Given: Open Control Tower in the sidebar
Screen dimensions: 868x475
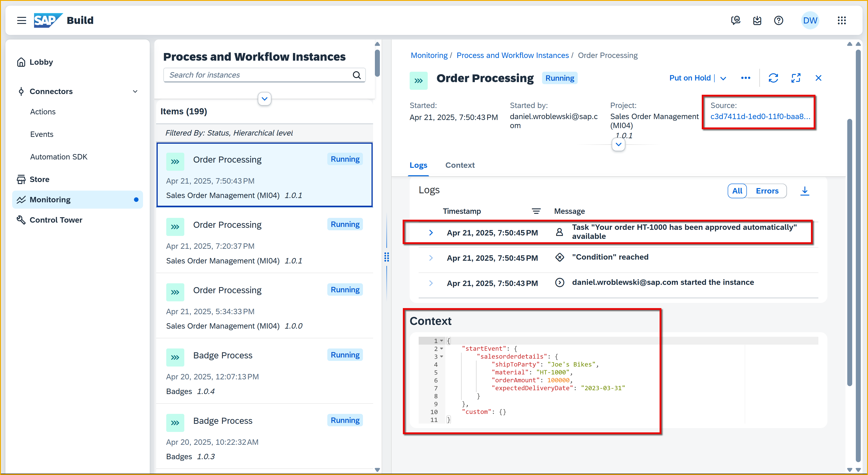Looking at the screenshot, I should [x=78, y=220].
